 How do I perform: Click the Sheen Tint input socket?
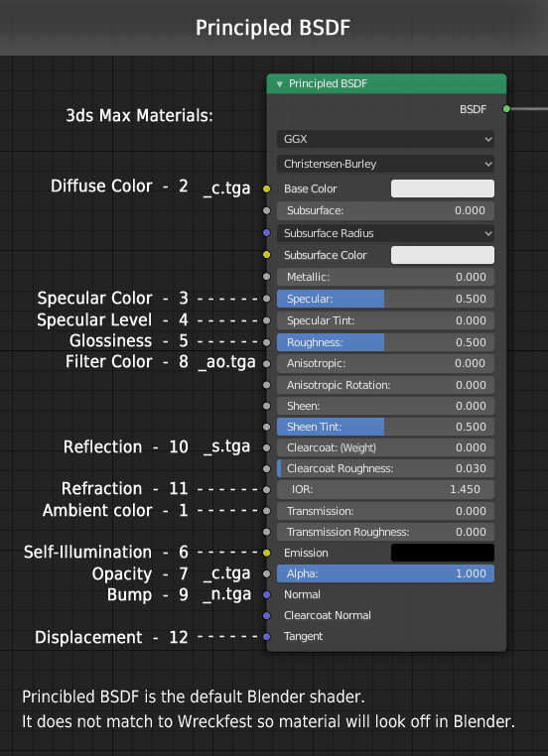pos(267,427)
